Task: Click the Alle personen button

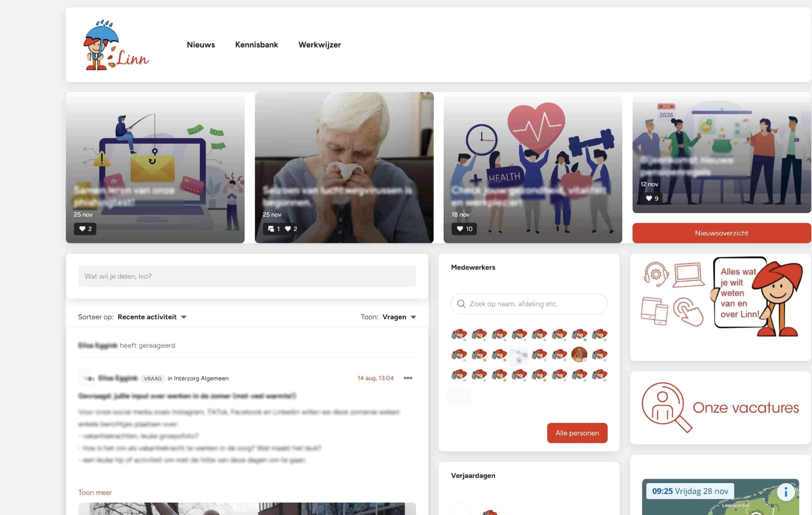Action: point(577,433)
